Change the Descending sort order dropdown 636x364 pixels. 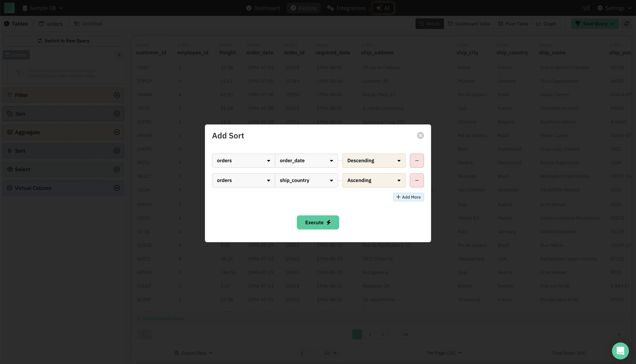[374, 160]
